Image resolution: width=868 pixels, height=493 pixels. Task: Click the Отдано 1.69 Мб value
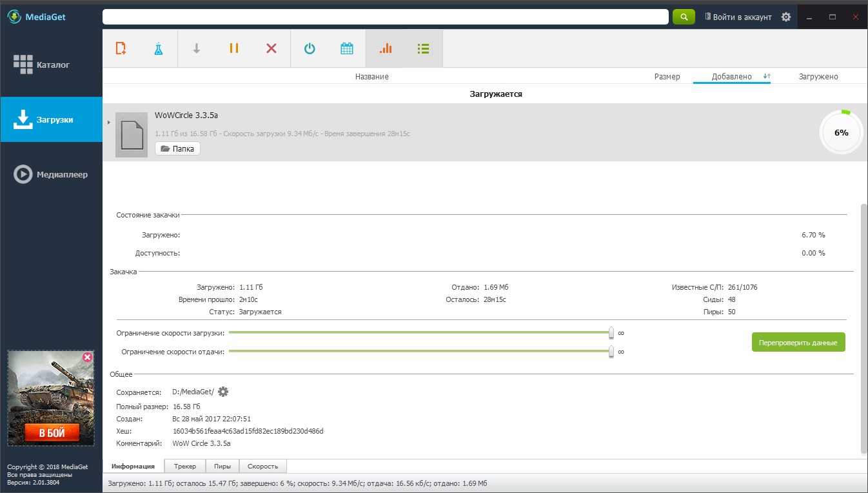[497, 287]
